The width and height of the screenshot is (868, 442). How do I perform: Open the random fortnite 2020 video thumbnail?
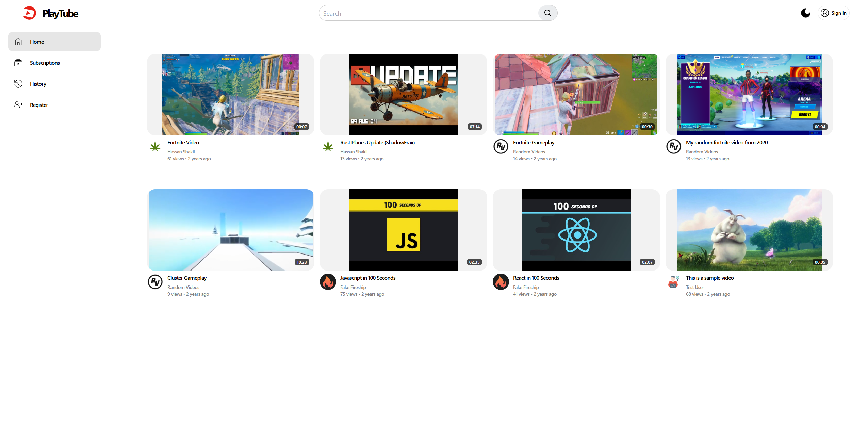[749, 95]
